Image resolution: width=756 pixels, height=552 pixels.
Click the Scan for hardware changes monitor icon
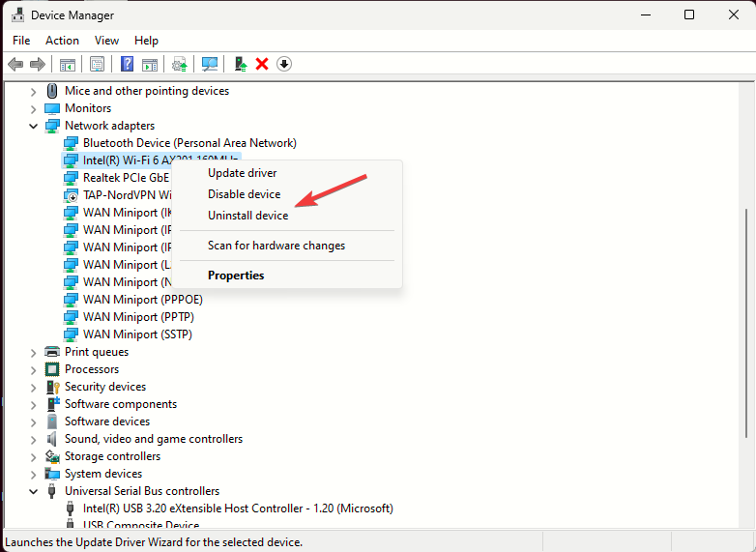pos(209,64)
